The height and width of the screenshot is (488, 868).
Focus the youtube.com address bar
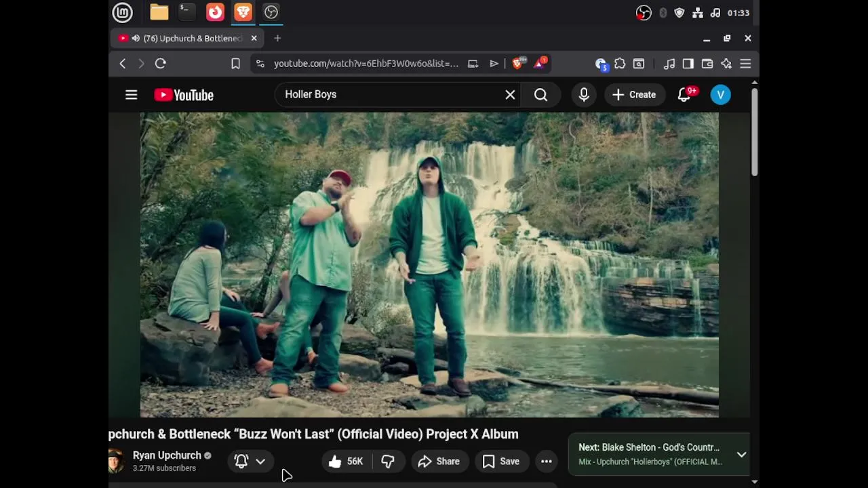point(366,64)
